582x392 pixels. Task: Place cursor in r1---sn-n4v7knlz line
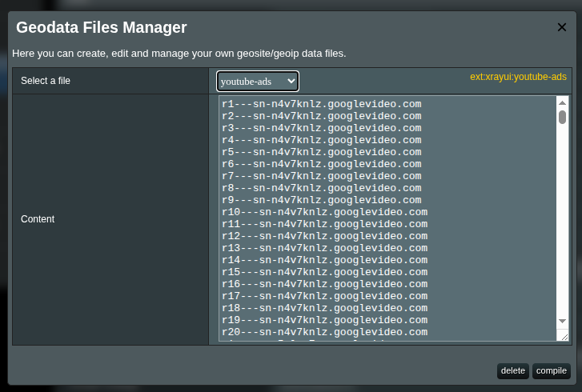click(x=322, y=104)
